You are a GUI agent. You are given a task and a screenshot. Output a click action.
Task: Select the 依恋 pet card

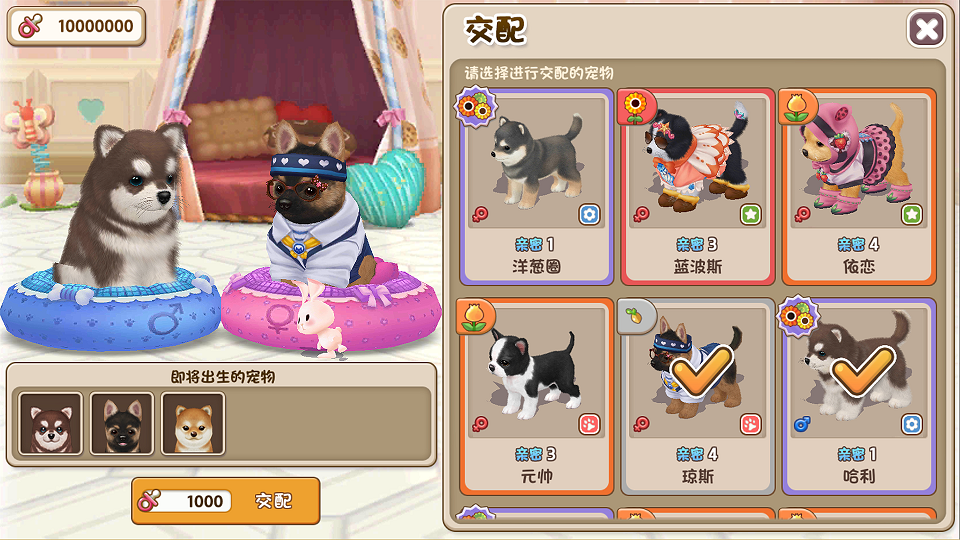click(x=859, y=187)
